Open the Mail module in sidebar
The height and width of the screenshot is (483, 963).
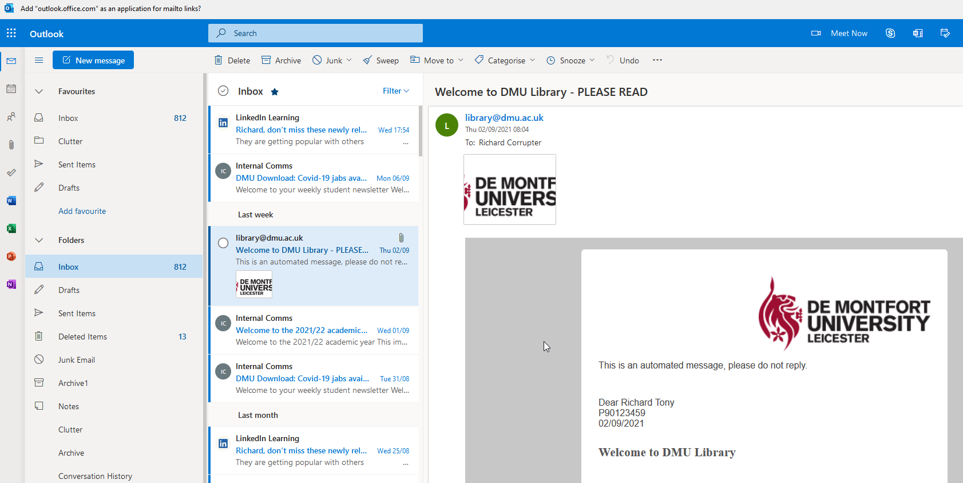click(11, 61)
